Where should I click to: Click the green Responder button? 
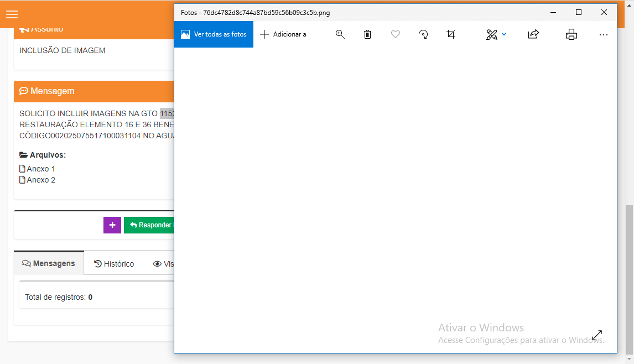coord(149,225)
